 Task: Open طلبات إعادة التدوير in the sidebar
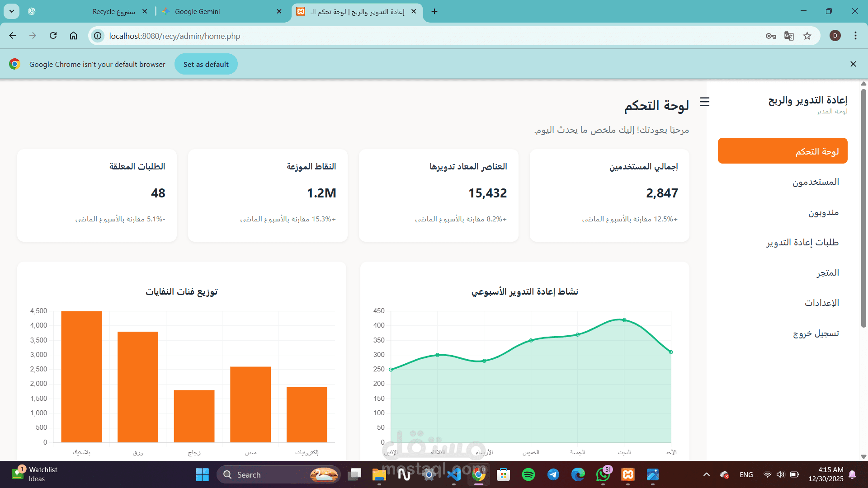(783, 242)
